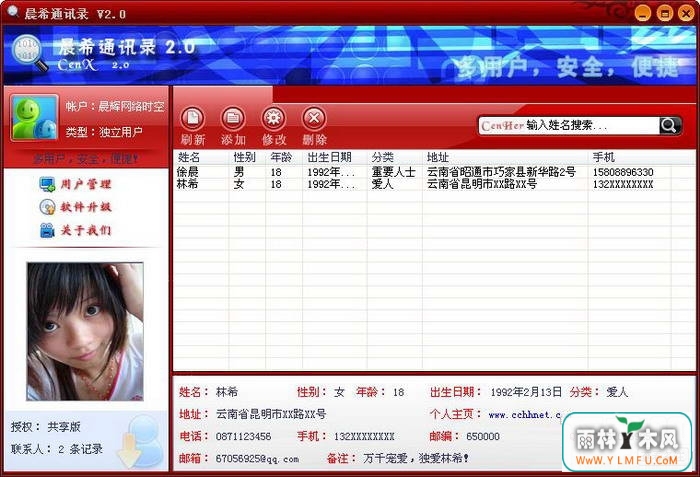
Task: Click the 刷新 refresh icon
Action: pos(192,118)
